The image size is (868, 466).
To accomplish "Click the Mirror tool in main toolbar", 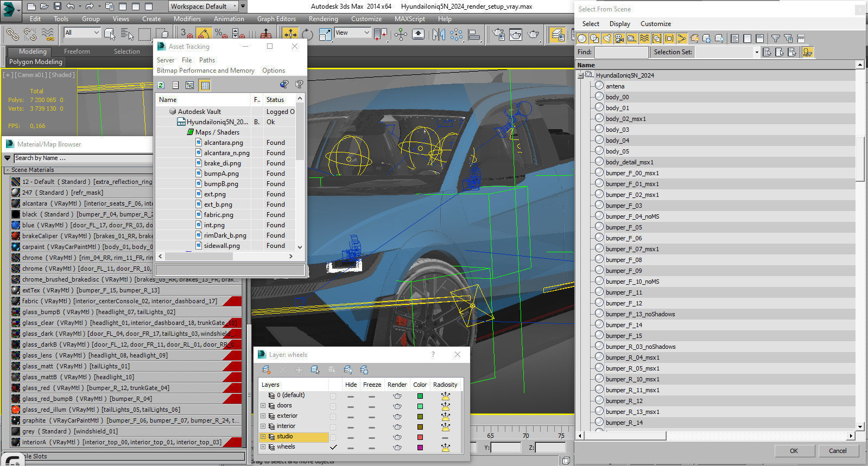I will [439, 35].
